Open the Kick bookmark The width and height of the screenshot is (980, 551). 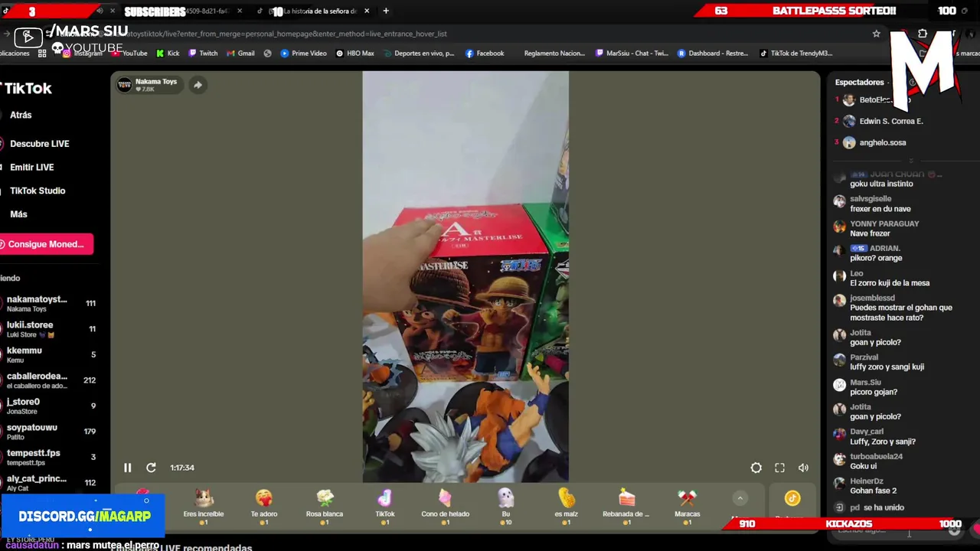pos(168,54)
